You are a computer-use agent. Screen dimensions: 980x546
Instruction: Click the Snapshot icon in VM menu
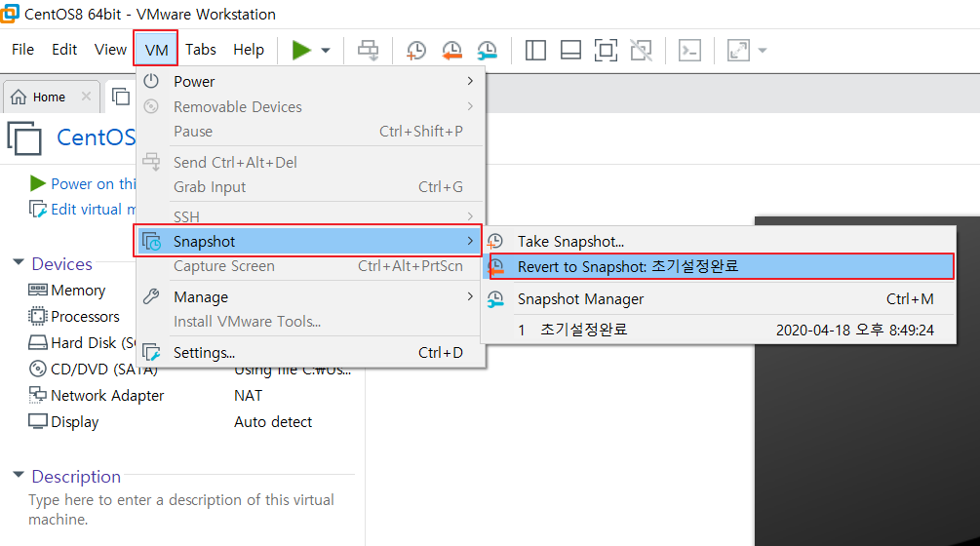click(151, 241)
